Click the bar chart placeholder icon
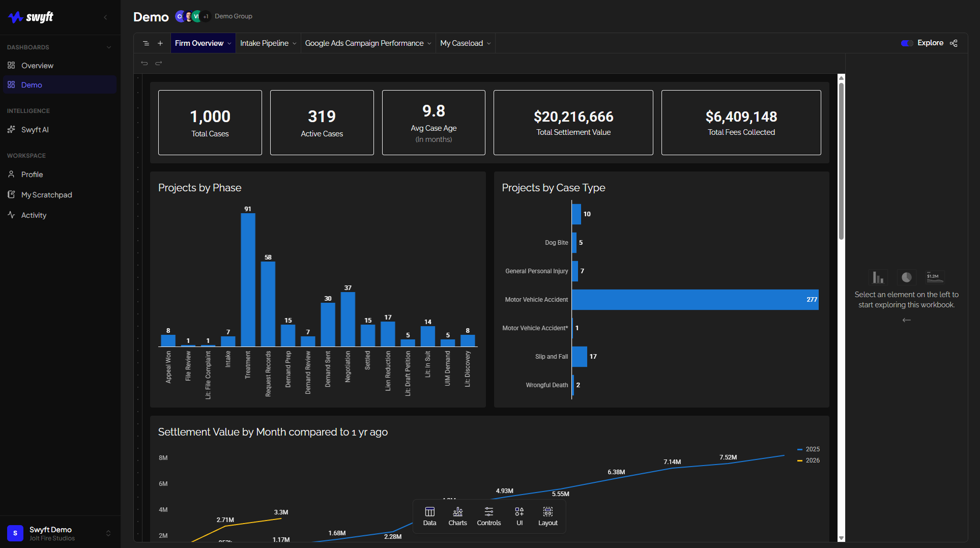The width and height of the screenshot is (980, 548). pos(878,277)
